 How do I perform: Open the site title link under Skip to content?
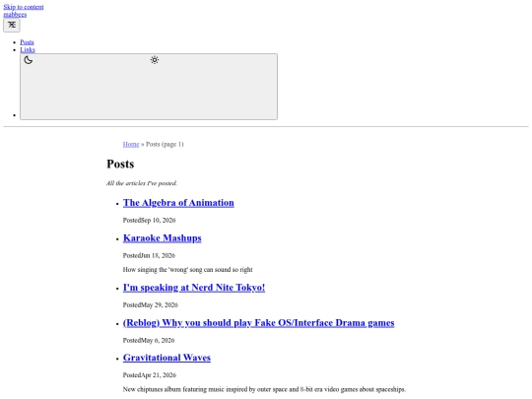click(x=15, y=14)
